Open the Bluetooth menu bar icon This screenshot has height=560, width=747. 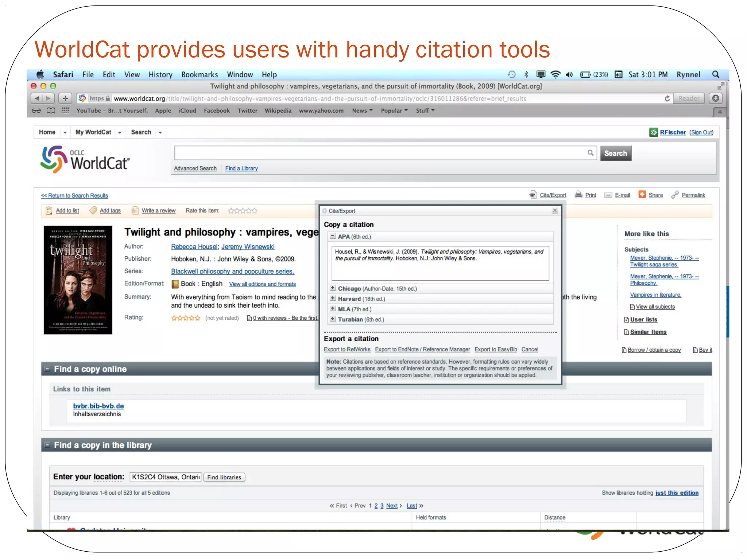[x=526, y=74]
